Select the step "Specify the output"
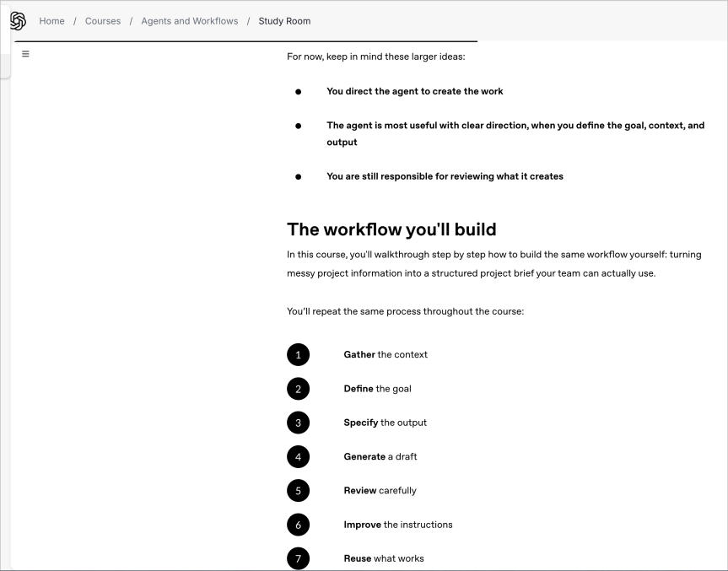The height and width of the screenshot is (571, 728). (385, 423)
